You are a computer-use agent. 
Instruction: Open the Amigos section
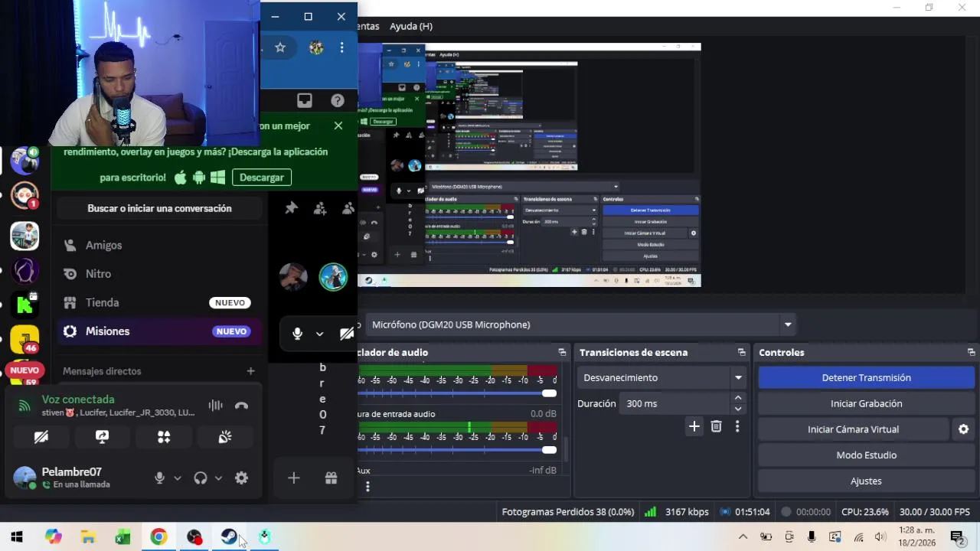click(159, 245)
